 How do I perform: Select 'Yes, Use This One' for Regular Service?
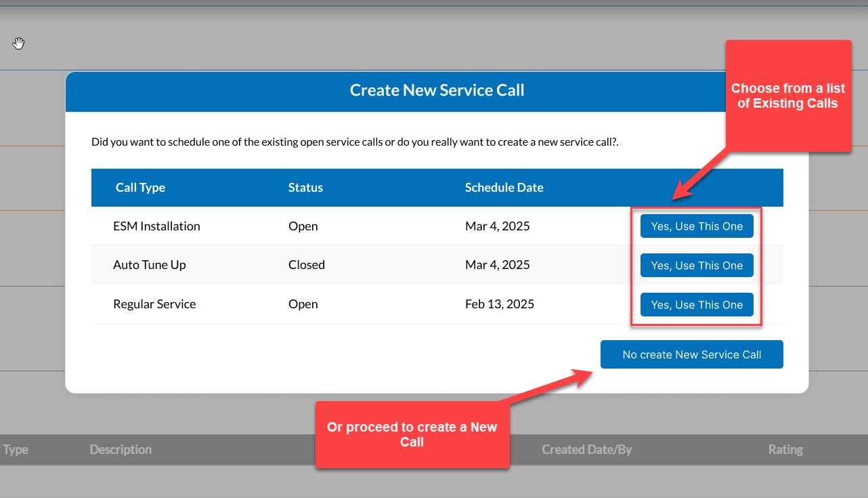point(697,305)
